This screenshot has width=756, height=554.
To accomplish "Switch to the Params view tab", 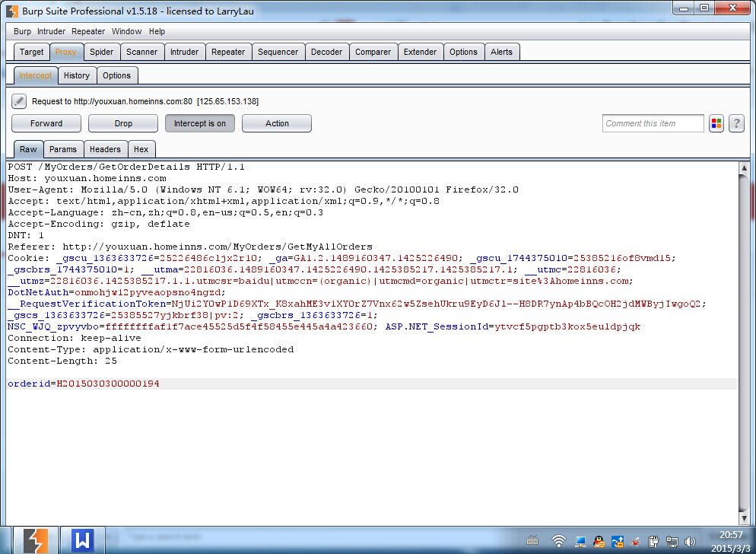I will (x=63, y=150).
